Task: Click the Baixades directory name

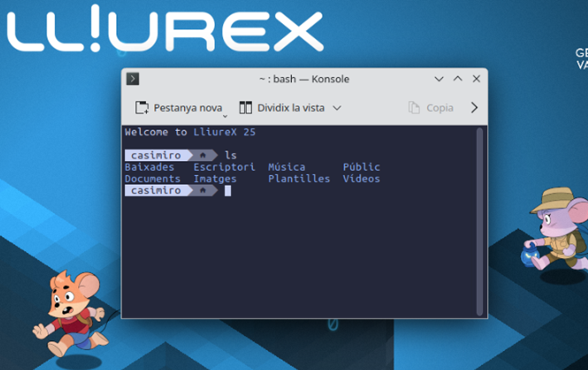Action: [x=149, y=167]
